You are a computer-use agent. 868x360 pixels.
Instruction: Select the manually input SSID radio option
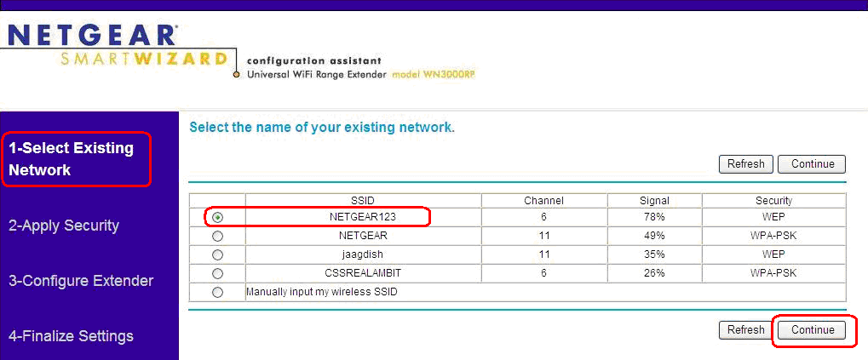click(217, 293)
